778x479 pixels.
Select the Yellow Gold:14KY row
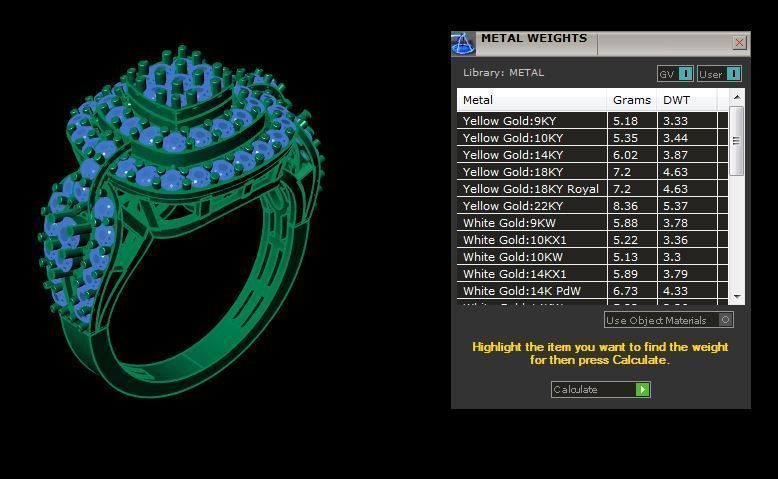tap(592, 155)
